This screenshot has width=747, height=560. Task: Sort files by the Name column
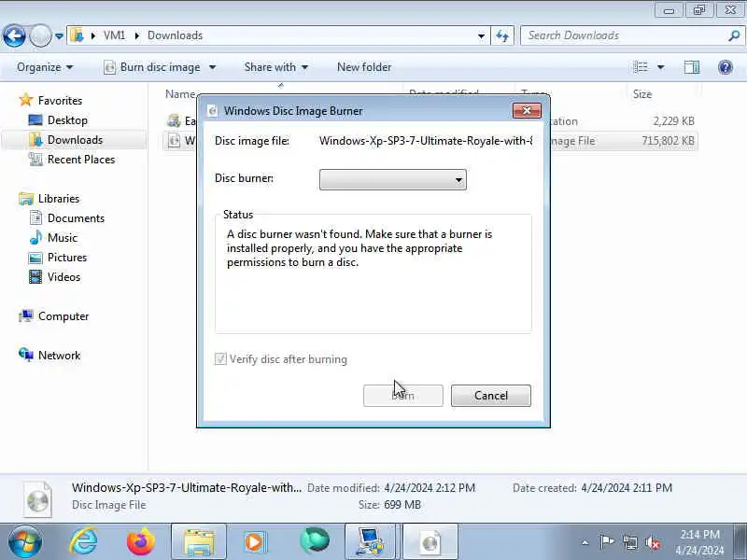click(x=180, y=94)
